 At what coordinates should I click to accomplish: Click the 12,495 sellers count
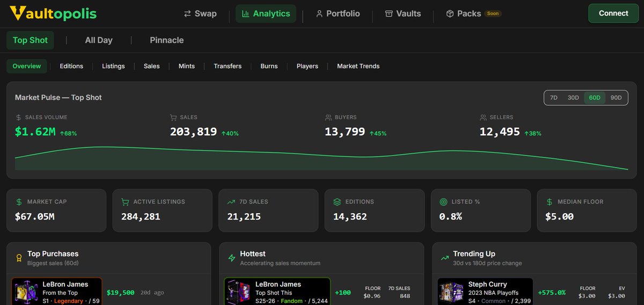click(x=500, y=132)
